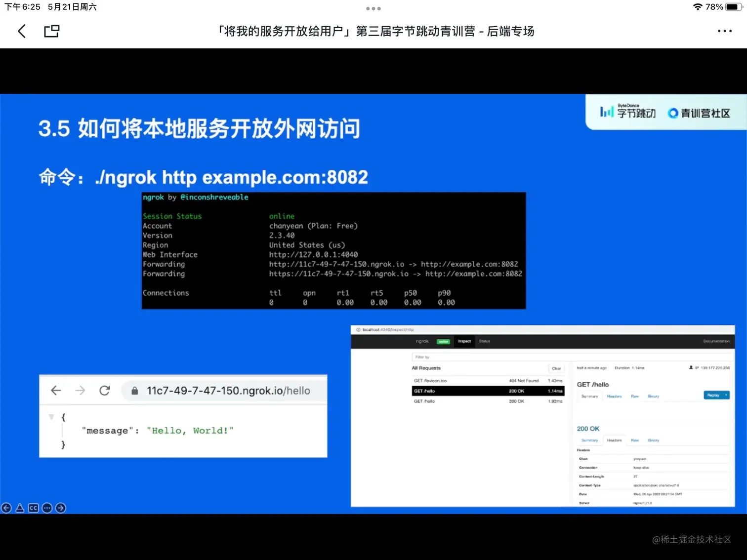Click the pointer cone icon in slide controls

point(20,508)
